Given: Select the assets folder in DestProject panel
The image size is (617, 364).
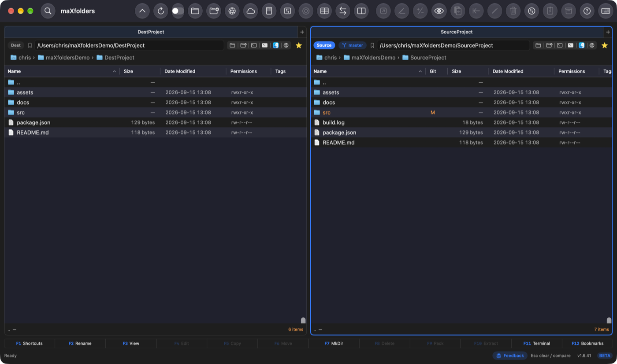Looking at the screenshot, I should click(156, 92).
